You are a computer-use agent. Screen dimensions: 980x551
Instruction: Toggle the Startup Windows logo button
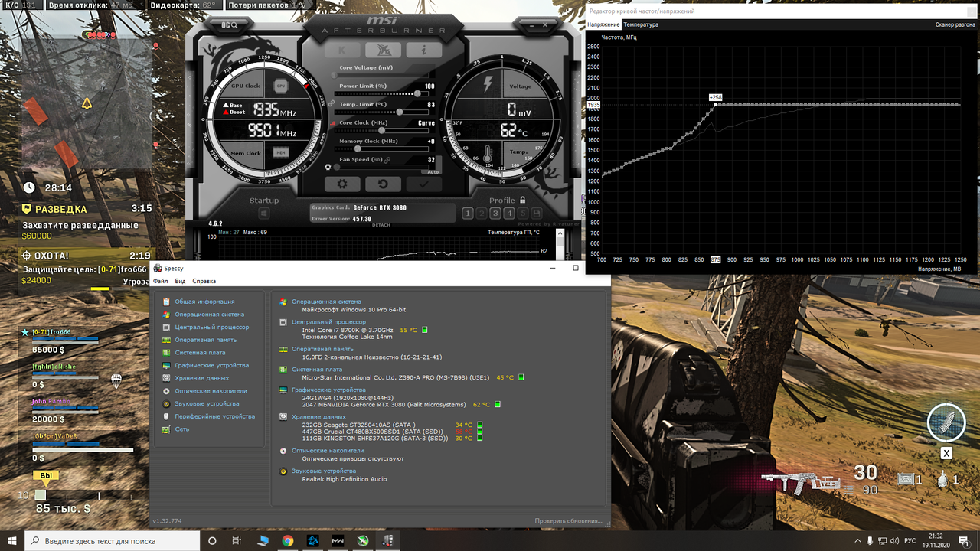point(264,214)
